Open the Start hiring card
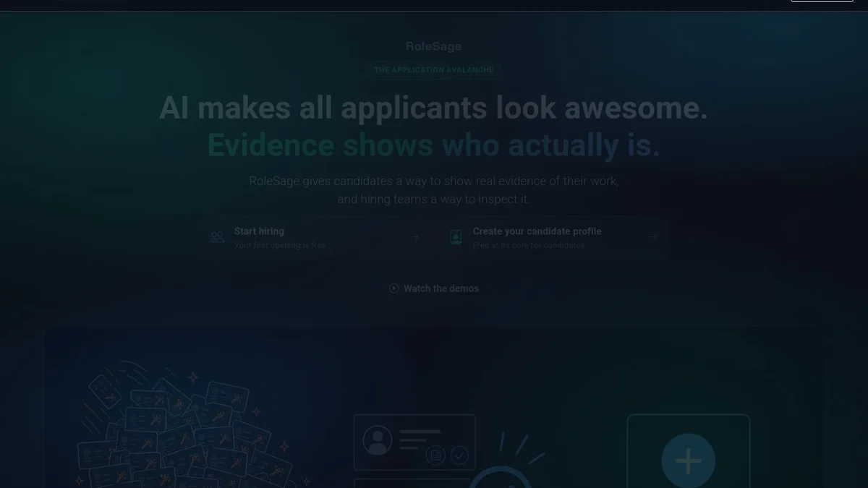The height and width of the screenshot is (488, 868). coord(313,238)
